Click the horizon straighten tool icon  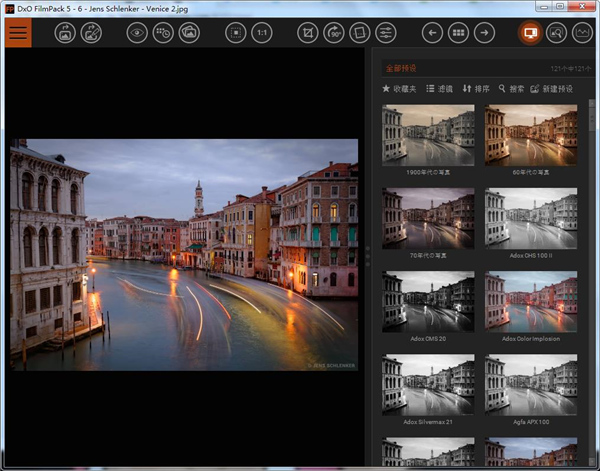(360, 33)
